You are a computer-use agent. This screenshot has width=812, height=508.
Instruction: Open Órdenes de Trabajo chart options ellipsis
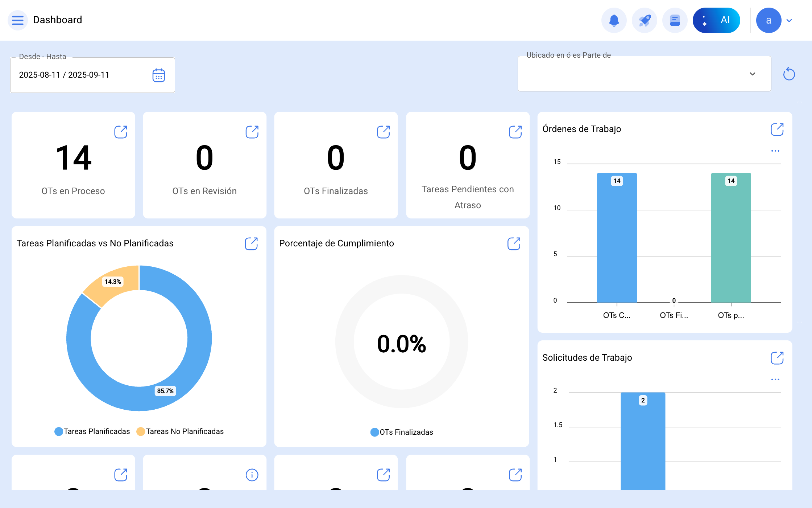(775, 151)
